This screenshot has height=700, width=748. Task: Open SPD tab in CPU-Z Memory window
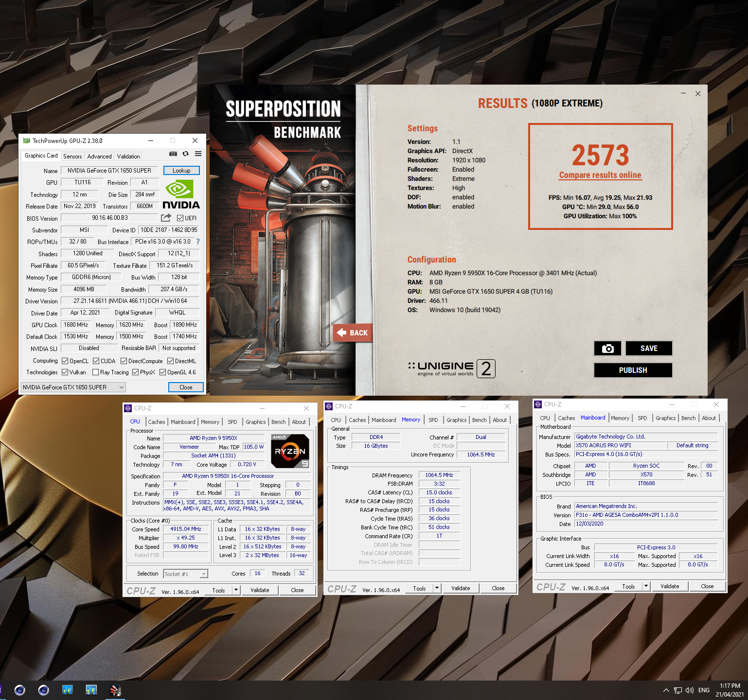(x=433, y=420)
